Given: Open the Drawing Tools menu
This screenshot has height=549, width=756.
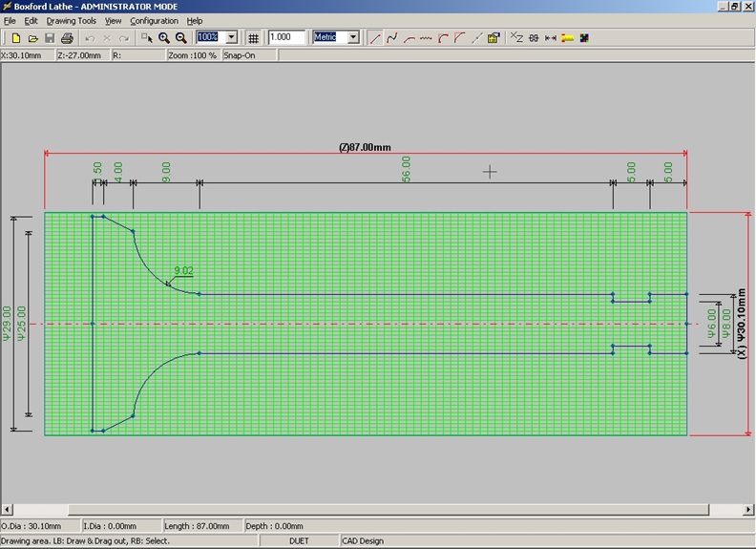Looking at the screenshot, I should coord(72,21).
